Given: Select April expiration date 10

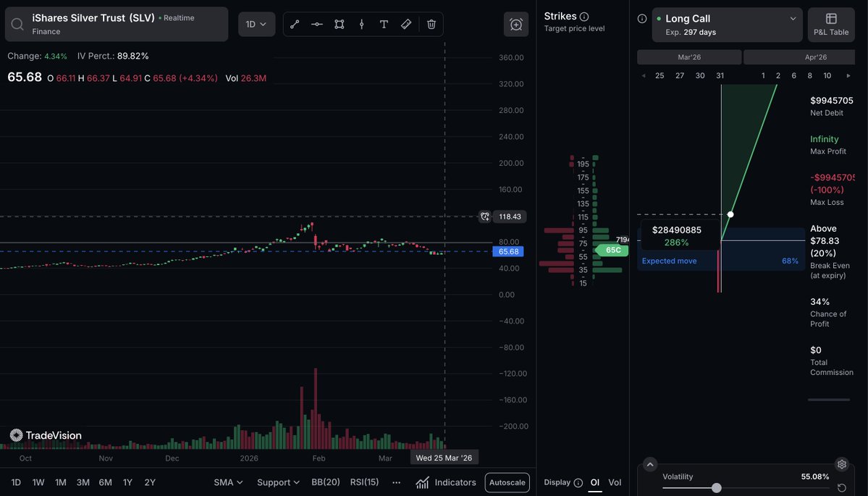Looking at the screenshot, I should [827, 75].
